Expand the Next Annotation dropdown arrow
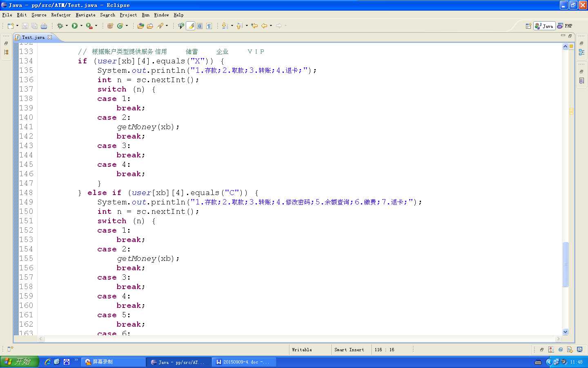This screenshot has width=588, height=368. (232, 26)
